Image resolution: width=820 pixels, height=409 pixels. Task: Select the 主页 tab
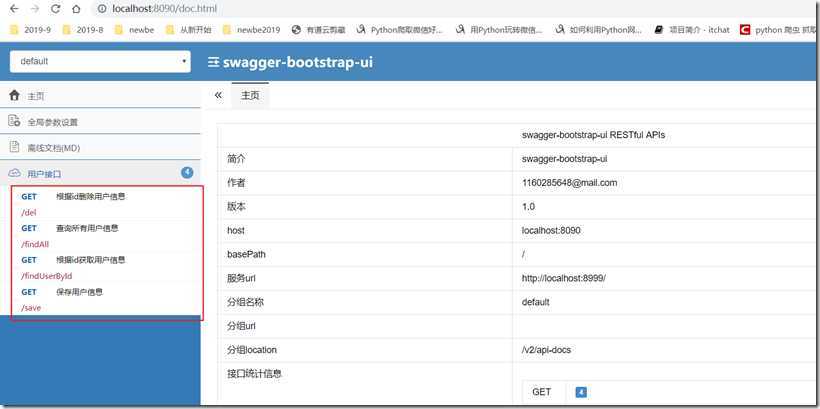tap(250, 96)
